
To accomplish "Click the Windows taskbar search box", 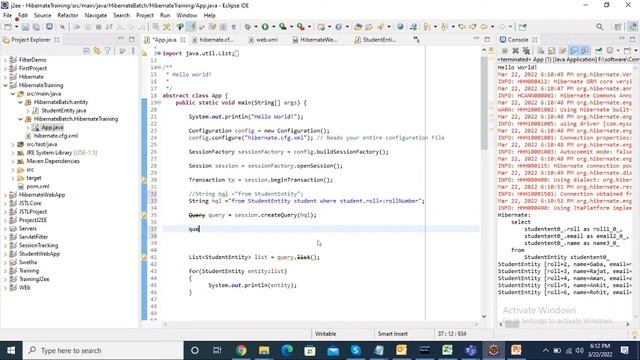I will (104, 350).
